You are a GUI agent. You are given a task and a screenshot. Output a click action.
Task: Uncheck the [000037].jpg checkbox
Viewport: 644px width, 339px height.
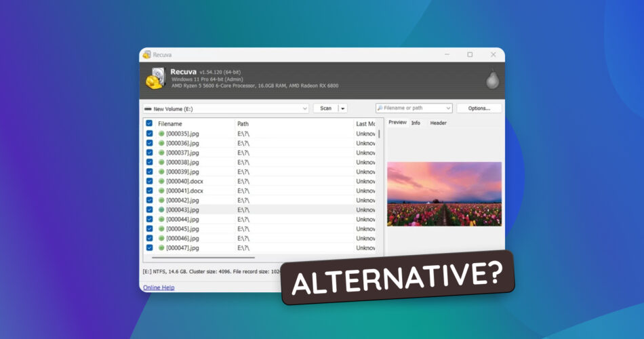click(150, 153)
